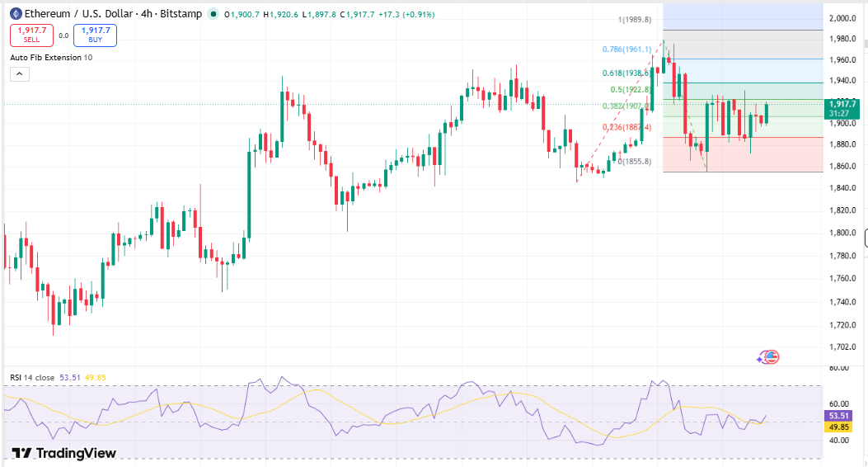
Task: Click the Ethereum symbol logo icon
Action: (x=16, y=14)
